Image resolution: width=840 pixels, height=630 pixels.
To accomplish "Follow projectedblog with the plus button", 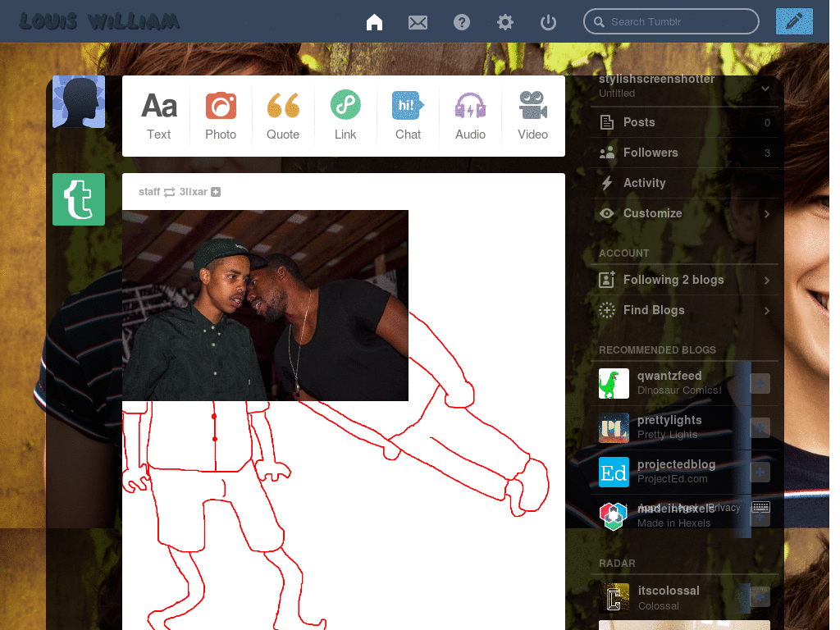I will [x=760, y=472].
